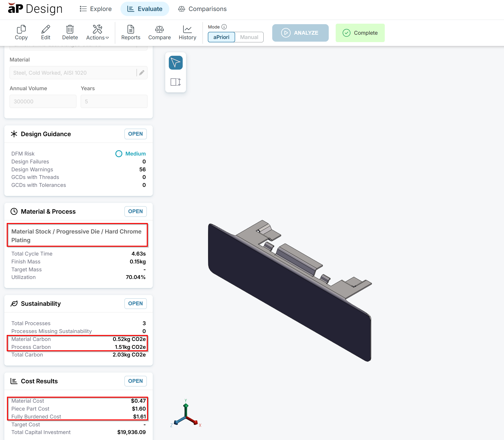
Task: Click the Annual Volume input field
Action: [43, 101]
